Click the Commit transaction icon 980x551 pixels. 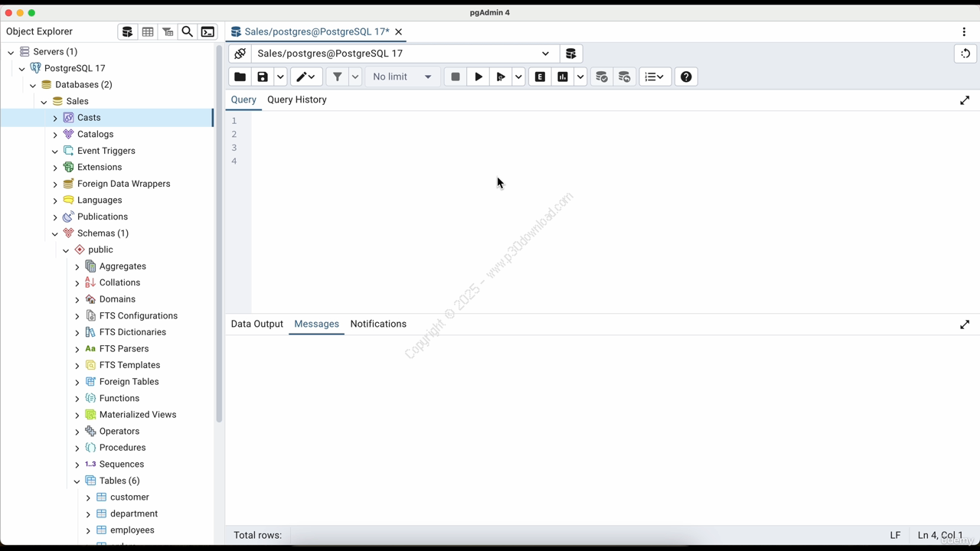(x=602, y=77)
